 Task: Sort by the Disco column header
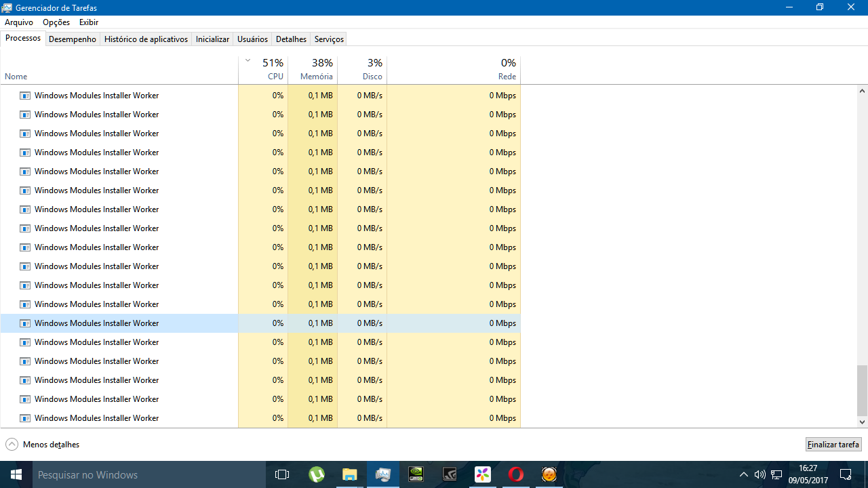(x=362, y=70)
